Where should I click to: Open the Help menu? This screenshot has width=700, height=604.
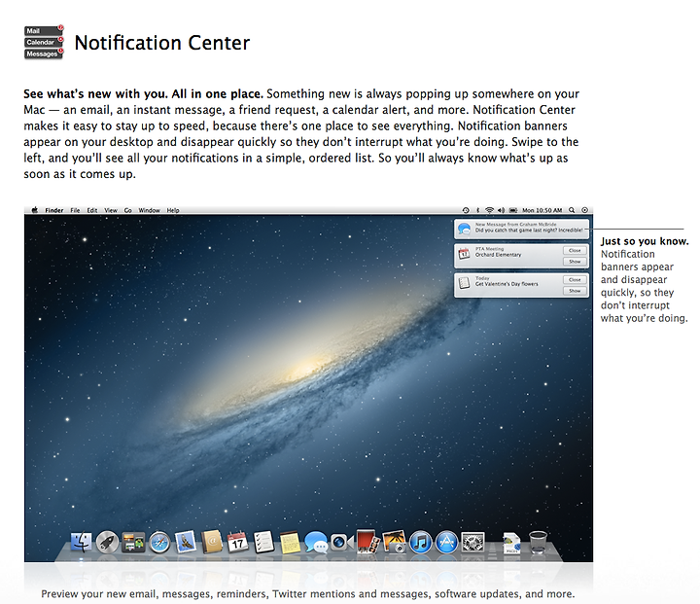(173, 210)
